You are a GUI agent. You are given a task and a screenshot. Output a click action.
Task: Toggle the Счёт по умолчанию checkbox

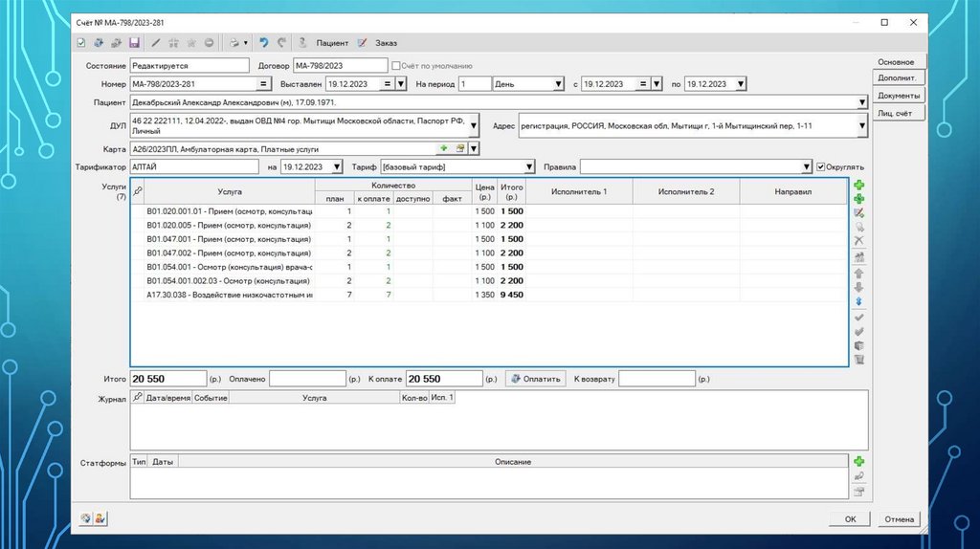[x=396, y=66]
